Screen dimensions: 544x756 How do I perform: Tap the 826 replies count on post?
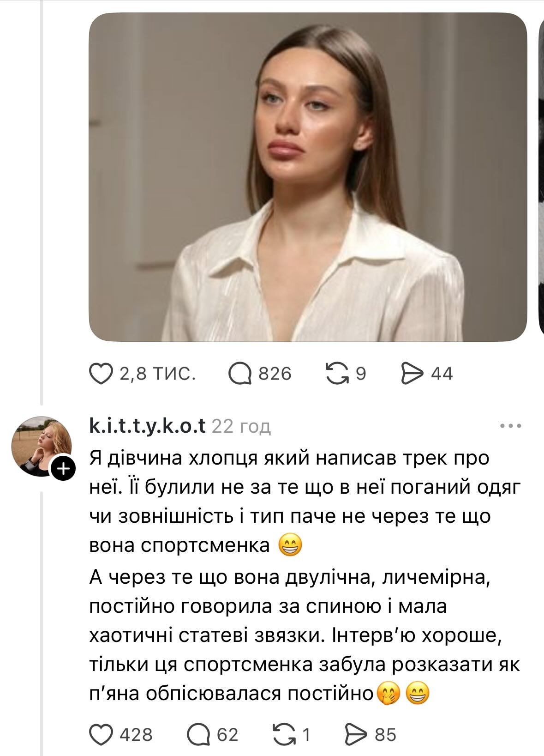click(x=275, y=374)
